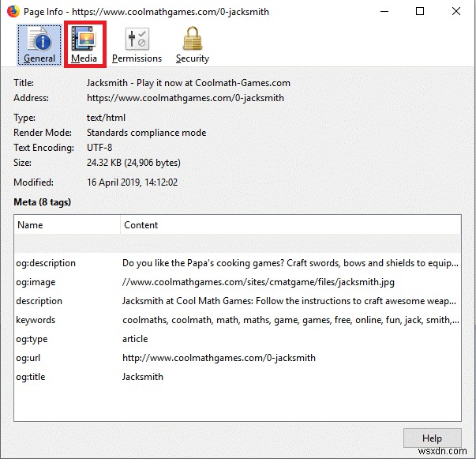Click the Firefox logo in title bar
Image resolution: width=476 pixels, height=459 pixels.
coord(13,12)
